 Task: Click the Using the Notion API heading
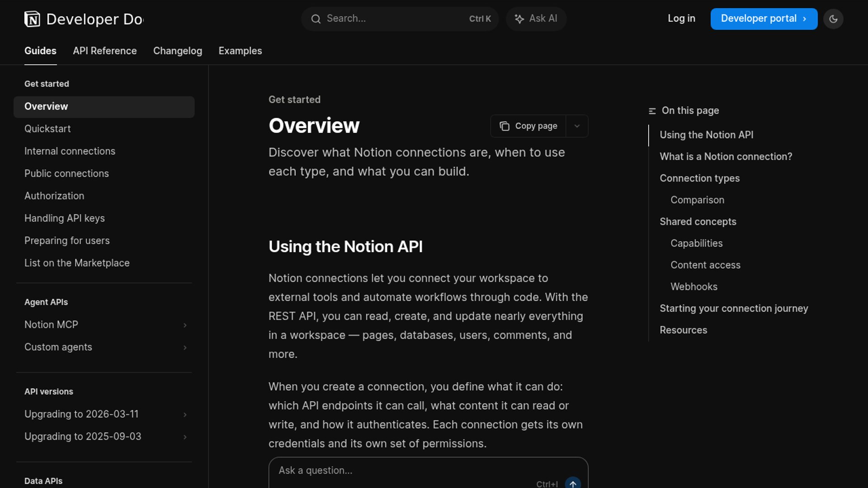pos(345,247)
